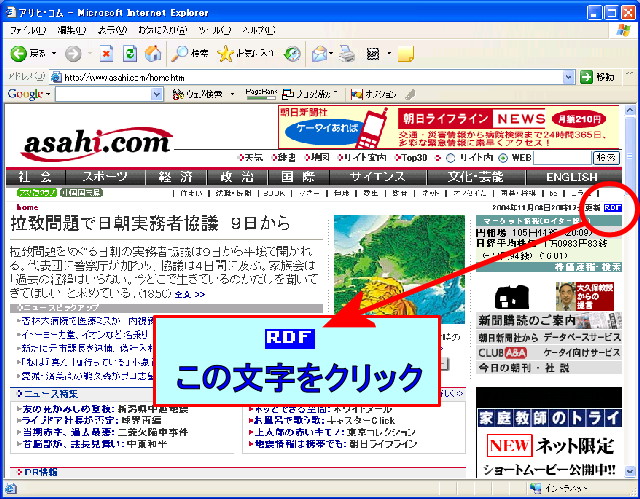This screenshot has height=499, width=640.
Task: Open the Google search box dropdown
Action: (x=157, y=94)
